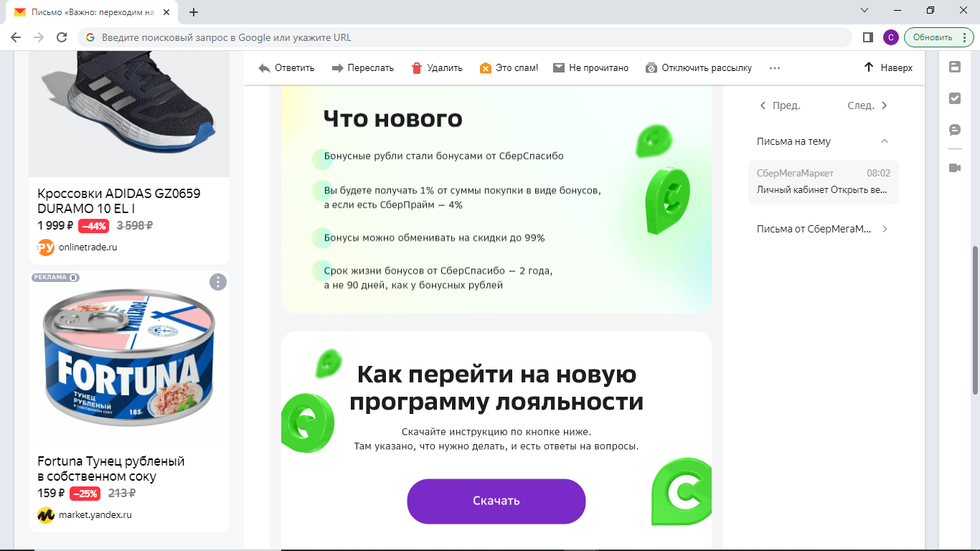The height and width of the screenshot is (551, 980).
Task: Open the video camera icon in right sidebar
Action: [x=955, y=168]
